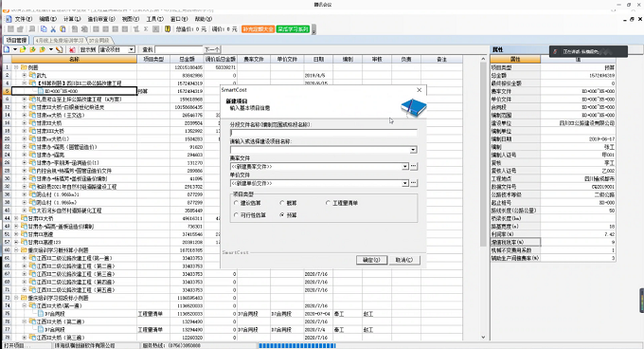Screen dimensions: 644x349
Task: Open the 工具 menu
Action: pyautogui.click(x=154, y=19)
